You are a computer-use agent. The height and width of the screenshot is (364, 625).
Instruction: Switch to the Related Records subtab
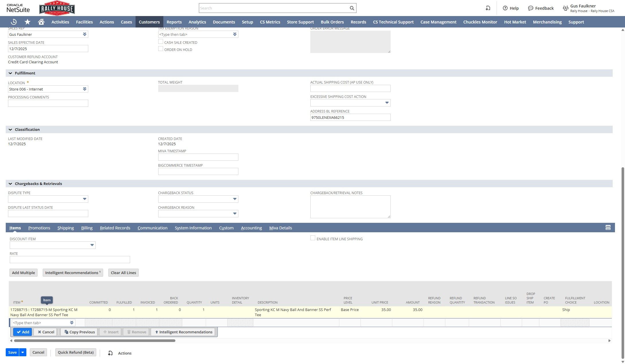coord(115,228)
